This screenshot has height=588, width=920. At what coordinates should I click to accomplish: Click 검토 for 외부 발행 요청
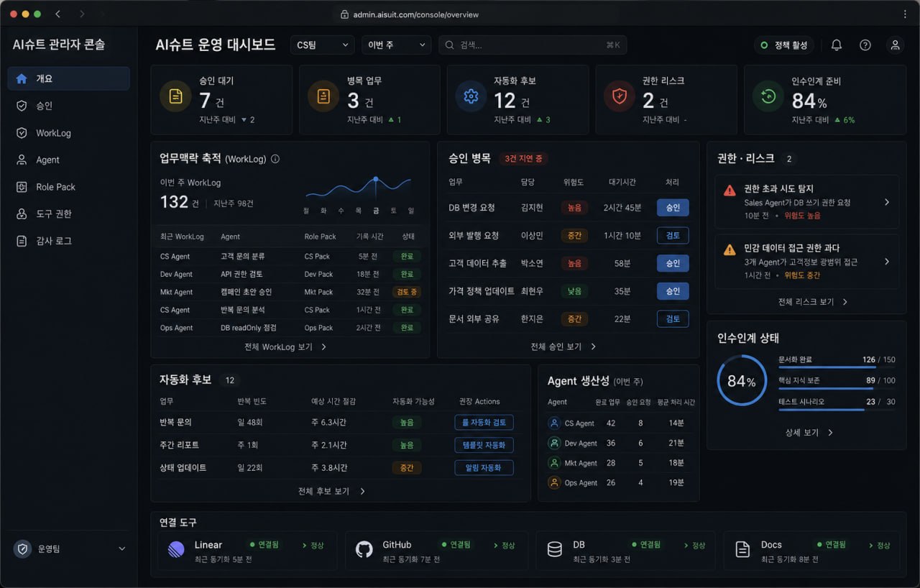673,235
